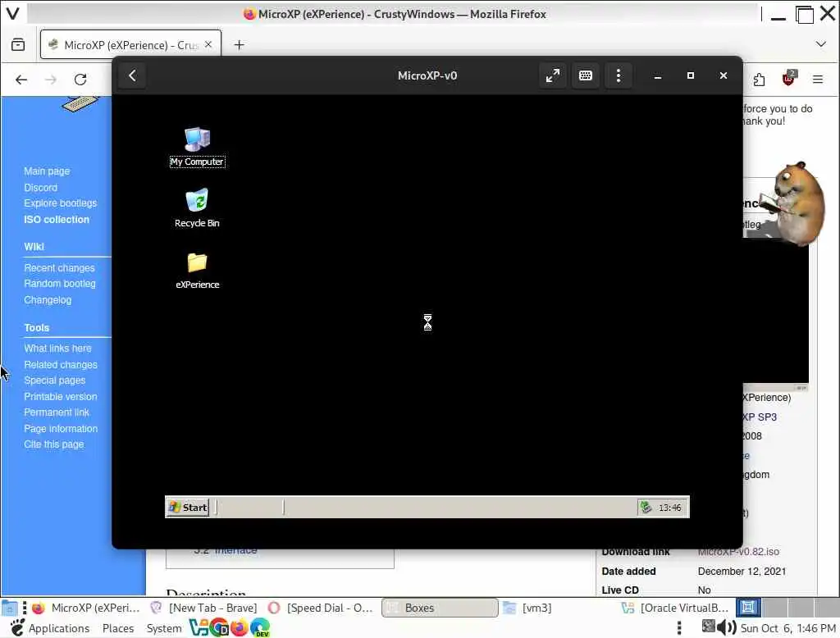Go back in the Boxes MicroXP-v0 window
The width and height of the screenshot is (840, 638).
point(132,75)
